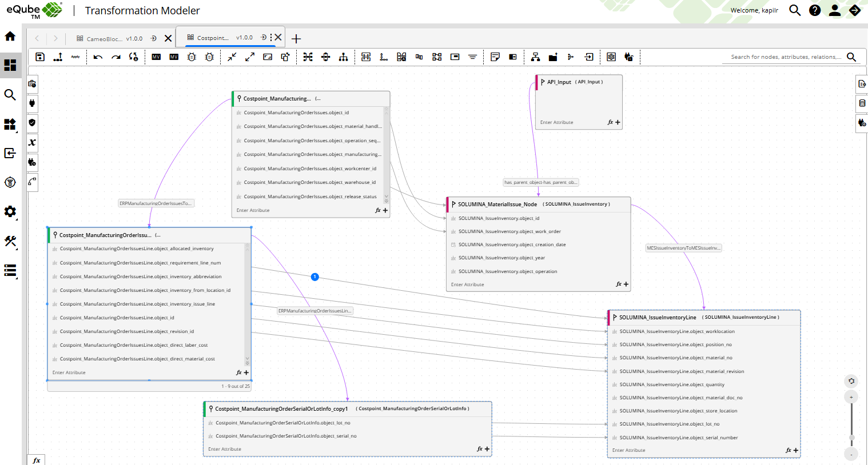The height and width of the screenshot is (465, 868).
Task: Add attribute with plus on API_Input node
Action: point(618,122)
